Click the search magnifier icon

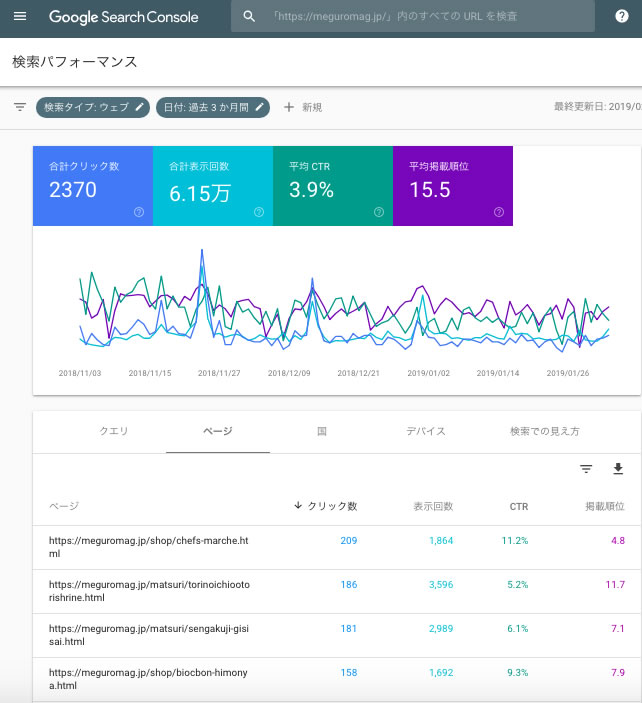coord(249,17)
